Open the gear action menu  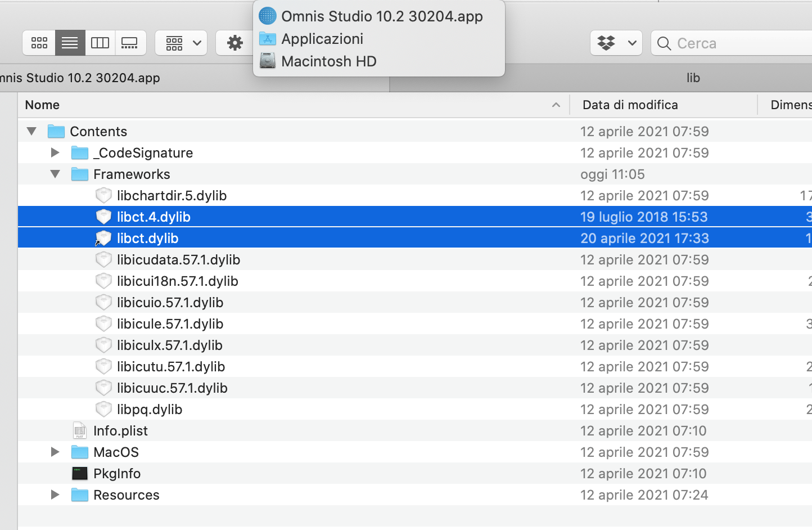(x=234, y=43)
